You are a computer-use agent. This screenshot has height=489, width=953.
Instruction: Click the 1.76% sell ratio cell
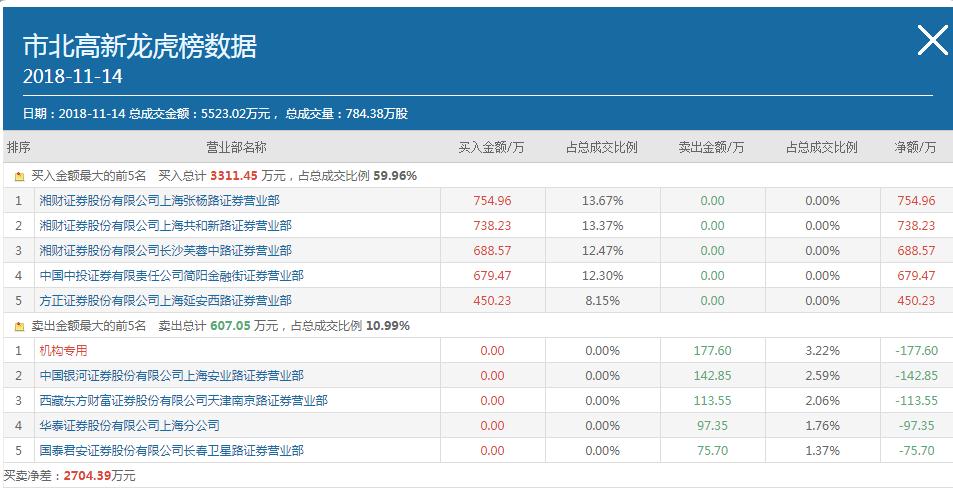pos(822,425)
